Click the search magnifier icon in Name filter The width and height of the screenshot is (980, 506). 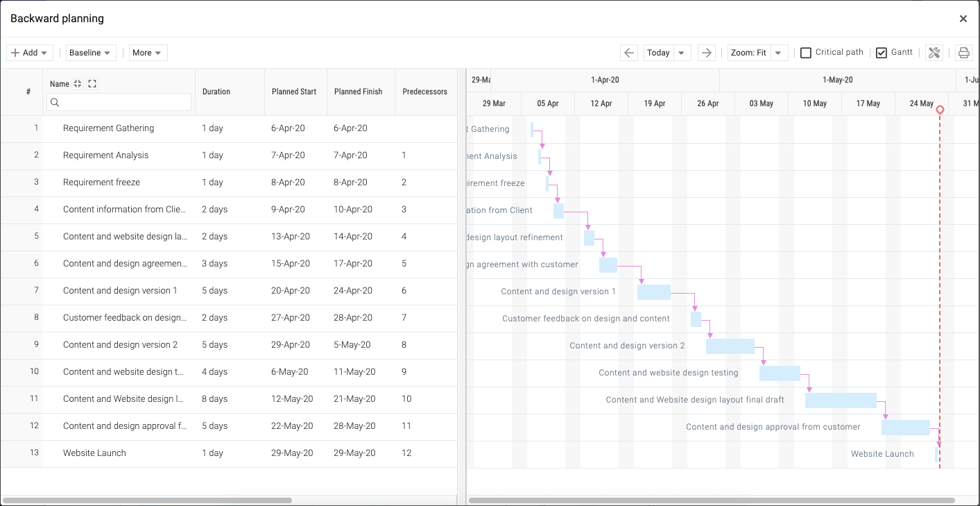[55, 102]
